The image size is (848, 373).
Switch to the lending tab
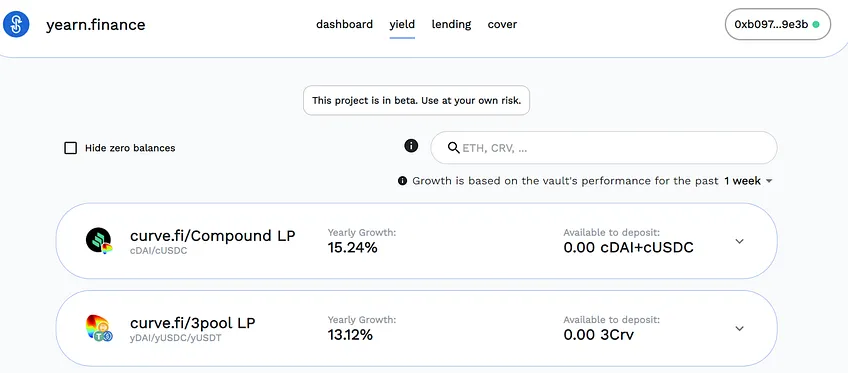pos(451,24)
